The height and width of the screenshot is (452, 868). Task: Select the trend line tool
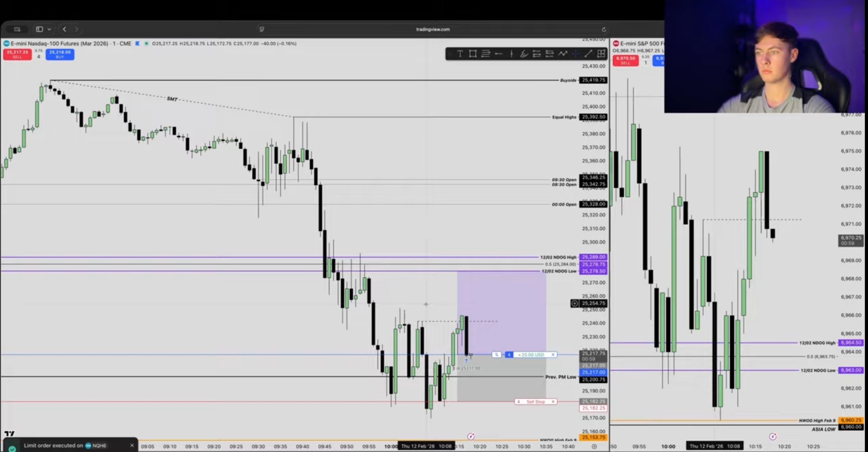pyautogui.click(x=588, y=54)
